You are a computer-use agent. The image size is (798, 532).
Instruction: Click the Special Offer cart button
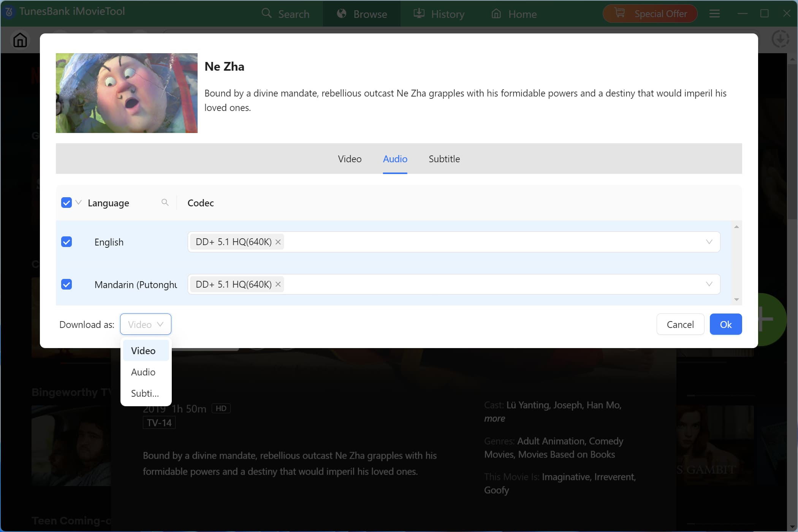(650, 14)
